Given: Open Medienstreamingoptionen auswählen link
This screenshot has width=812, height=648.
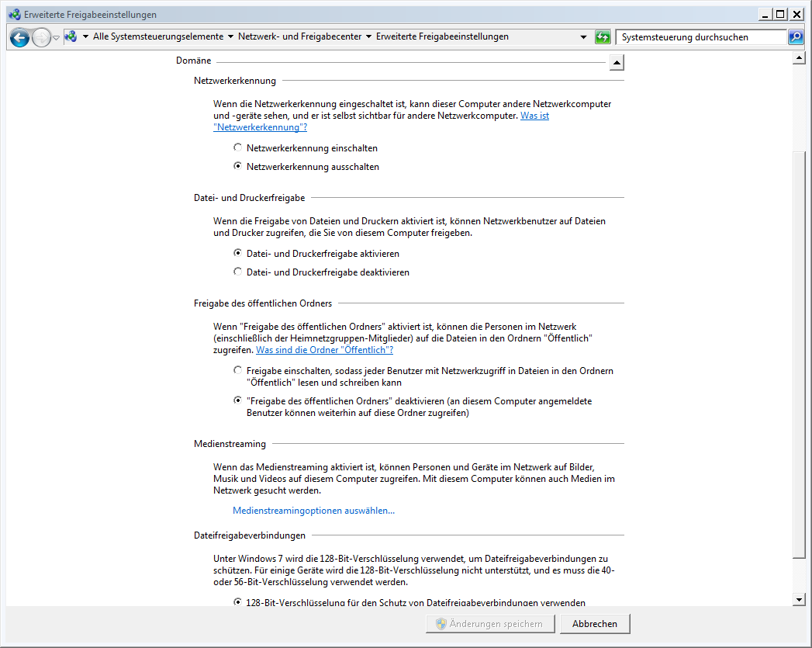Looking at the screenshot, I should (x=313, y=511).
